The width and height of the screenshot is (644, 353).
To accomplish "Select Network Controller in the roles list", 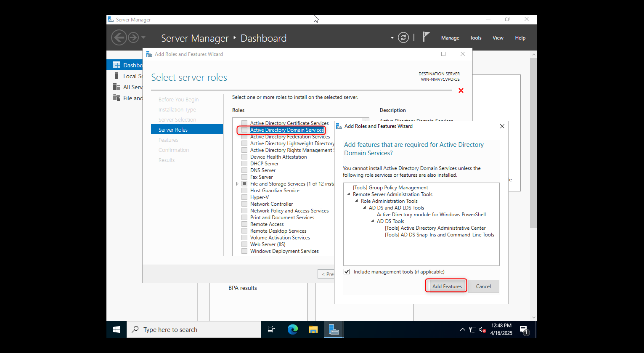I will coord(271,204).
